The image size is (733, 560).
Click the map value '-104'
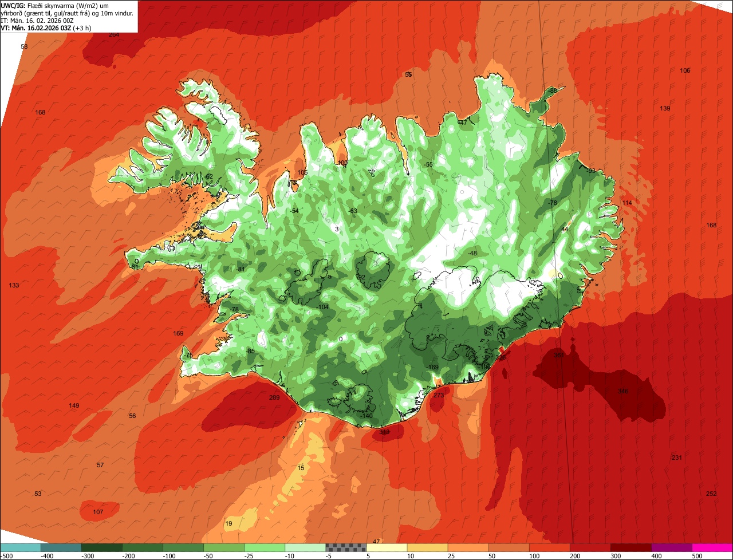[x=322, y=307]
